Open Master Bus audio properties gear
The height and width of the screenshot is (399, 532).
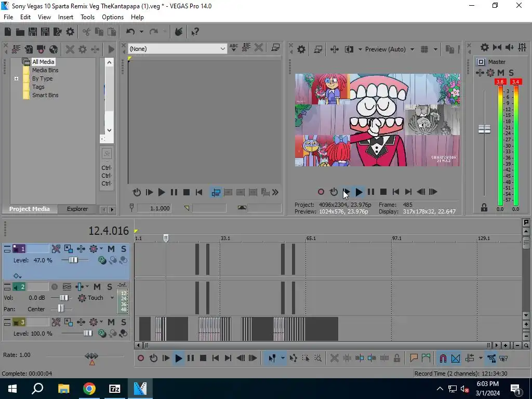click(x=485, y=47)
